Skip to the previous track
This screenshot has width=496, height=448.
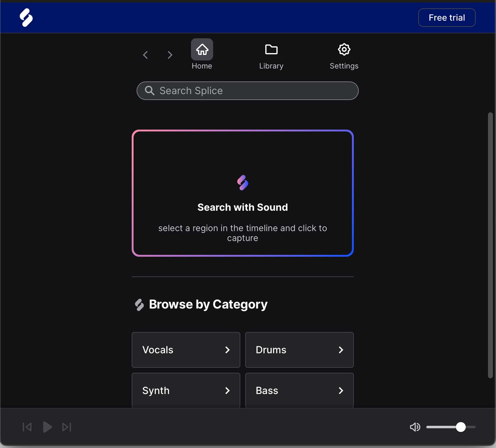coord(27,427)
